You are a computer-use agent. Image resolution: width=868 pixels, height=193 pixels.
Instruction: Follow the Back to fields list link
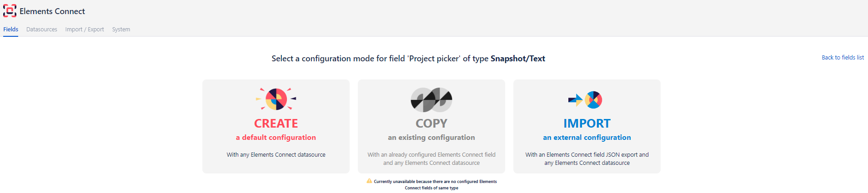843,58
